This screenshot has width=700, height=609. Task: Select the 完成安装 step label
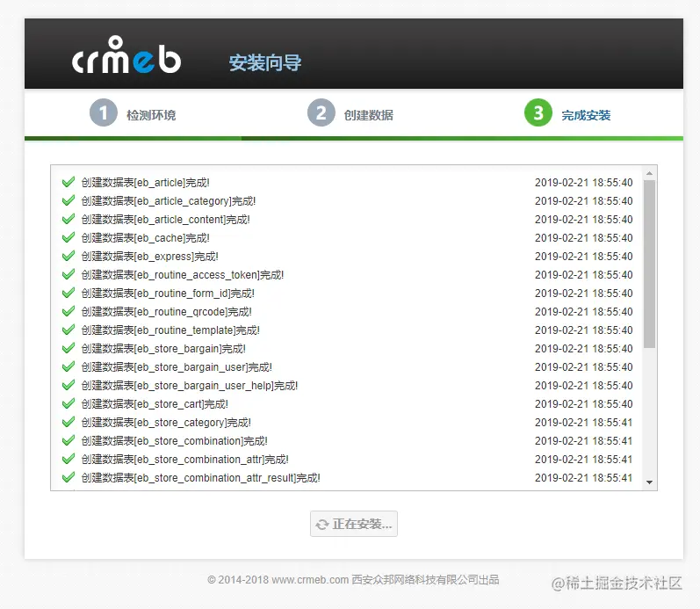[586, 115]
